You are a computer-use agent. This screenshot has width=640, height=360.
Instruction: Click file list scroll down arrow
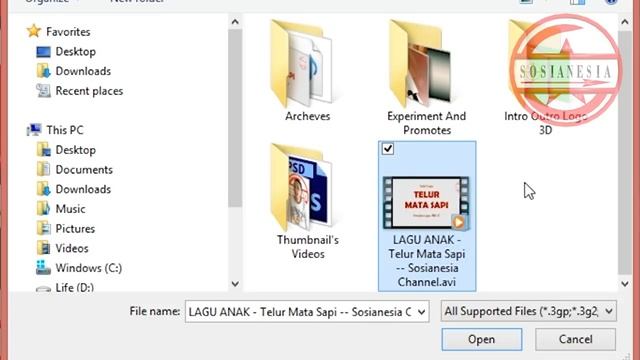tap(625, 283)
